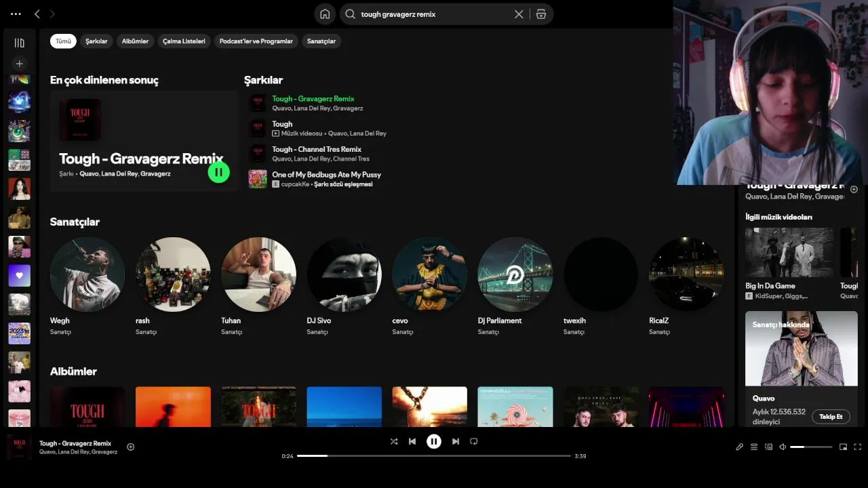Open the three-dots app menu
Screen dimensions: 868x488
[16, 14]
